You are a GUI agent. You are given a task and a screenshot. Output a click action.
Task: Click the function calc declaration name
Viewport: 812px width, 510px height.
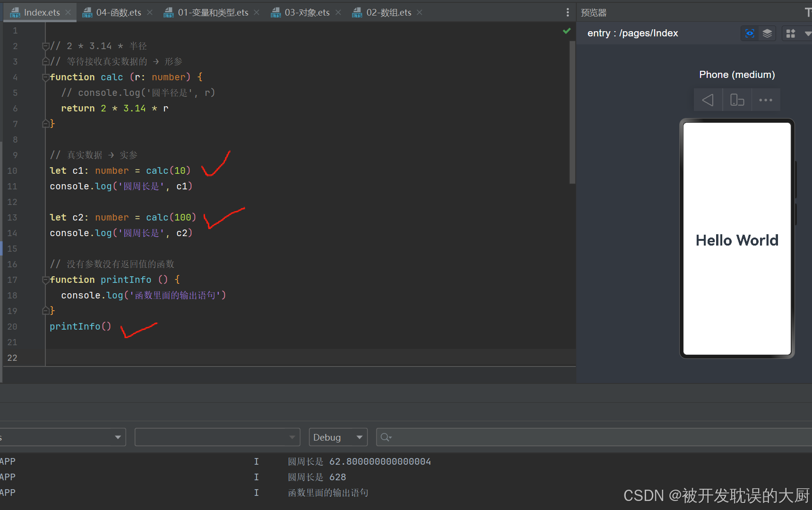[x=112, y=77]
